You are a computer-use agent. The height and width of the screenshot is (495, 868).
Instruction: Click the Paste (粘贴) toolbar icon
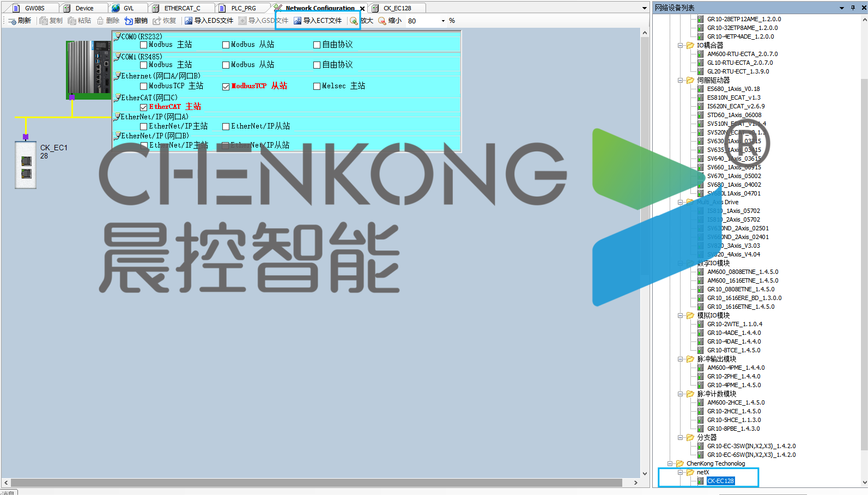pyautogui.click(x=72, y=21)
